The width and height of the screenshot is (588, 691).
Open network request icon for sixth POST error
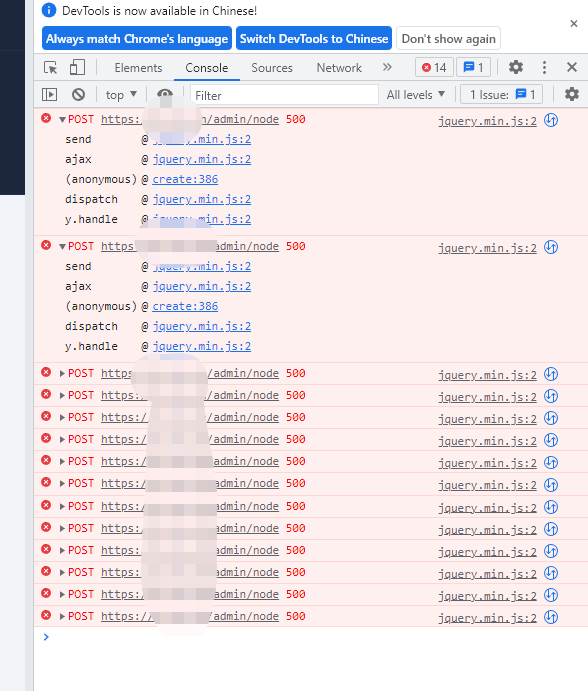click(551, 440)
